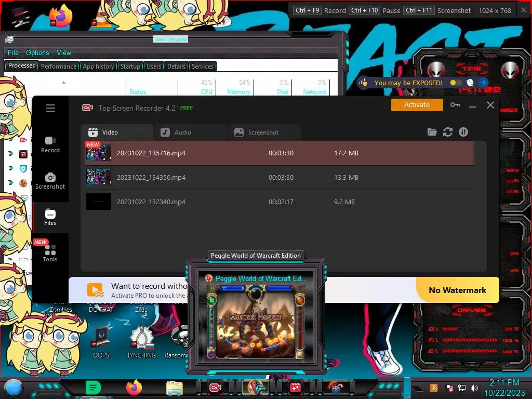Open the hamburger menu in iTop Screen Recorder
This screenshot has height=399, width=532.
point(50,108)
